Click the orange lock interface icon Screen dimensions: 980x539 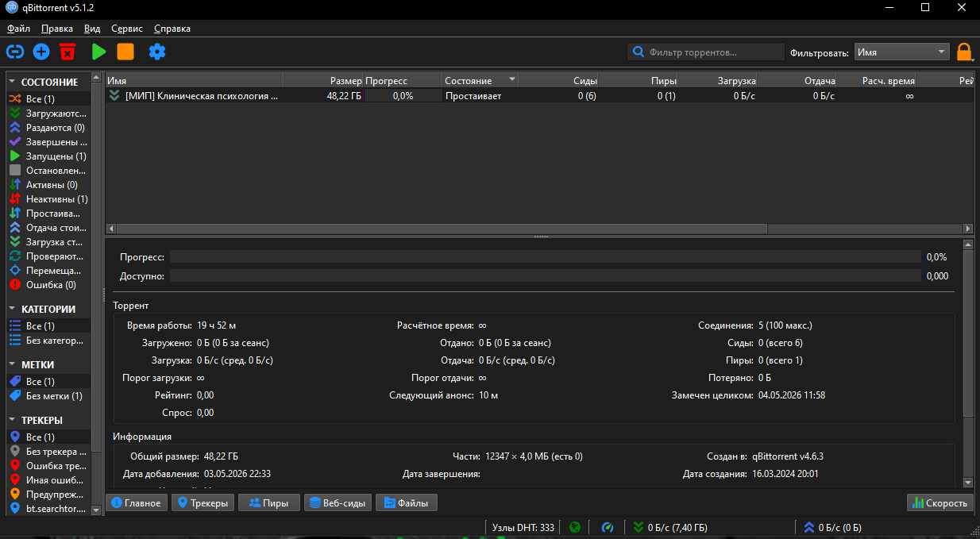(x=964, y=52)
